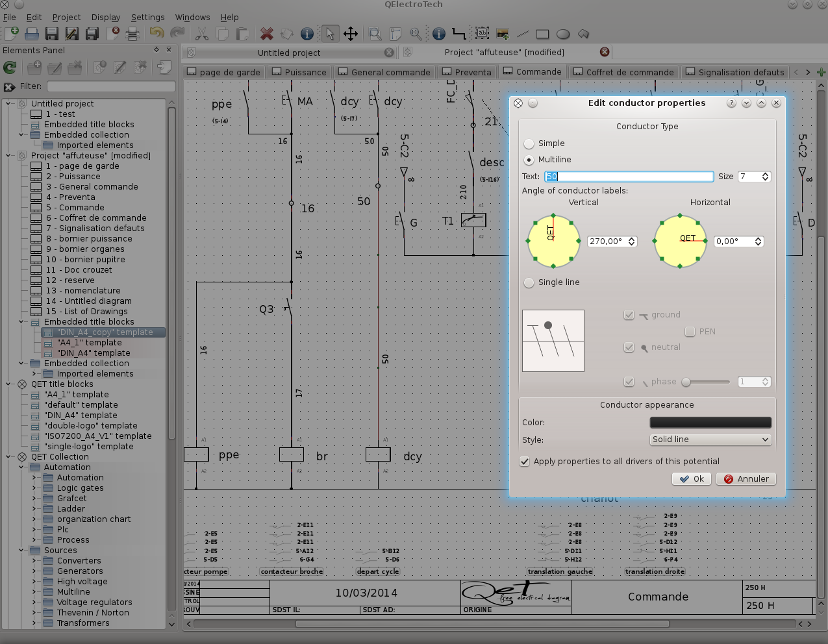Click the Annuler button
This screenshot has width=828, height=644.
point(746,479)
